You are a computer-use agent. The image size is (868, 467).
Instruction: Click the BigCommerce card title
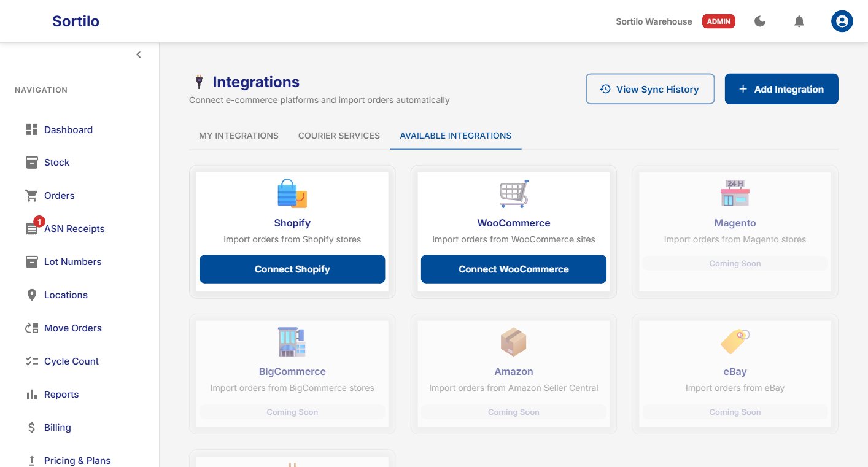pyautogui.click(x=292, y=372)
